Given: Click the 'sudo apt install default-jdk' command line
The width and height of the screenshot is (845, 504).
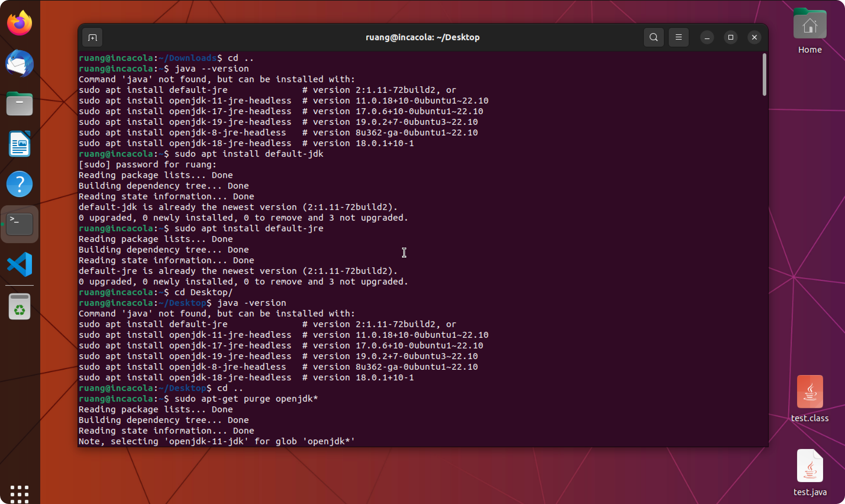Looking at the screenshot, I should click(x=201, y=154).
